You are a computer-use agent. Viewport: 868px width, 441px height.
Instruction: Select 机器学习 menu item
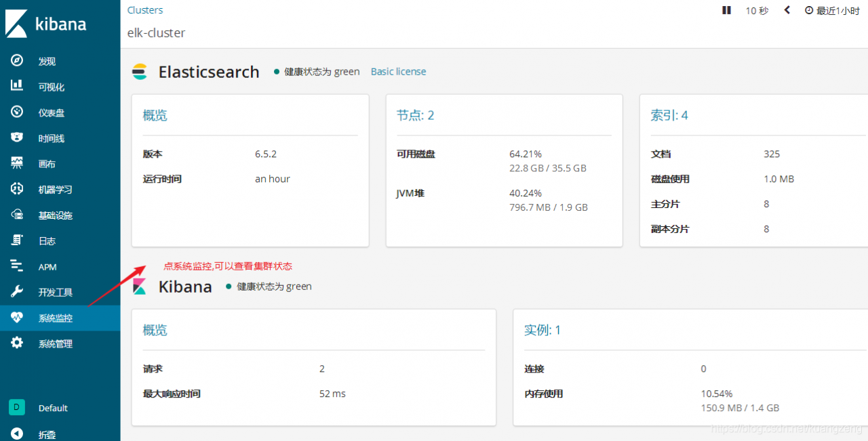click(55, 190)
